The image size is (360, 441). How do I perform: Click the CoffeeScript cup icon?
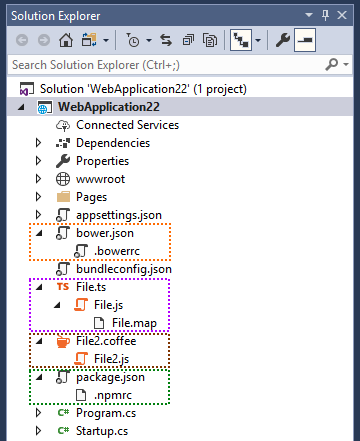point(63,341)
